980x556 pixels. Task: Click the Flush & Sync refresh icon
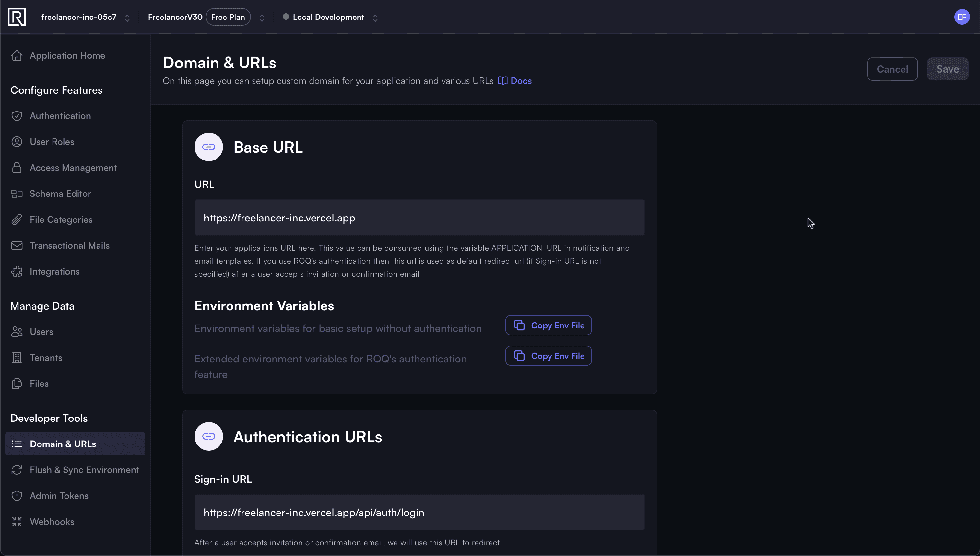click(17, 470)
